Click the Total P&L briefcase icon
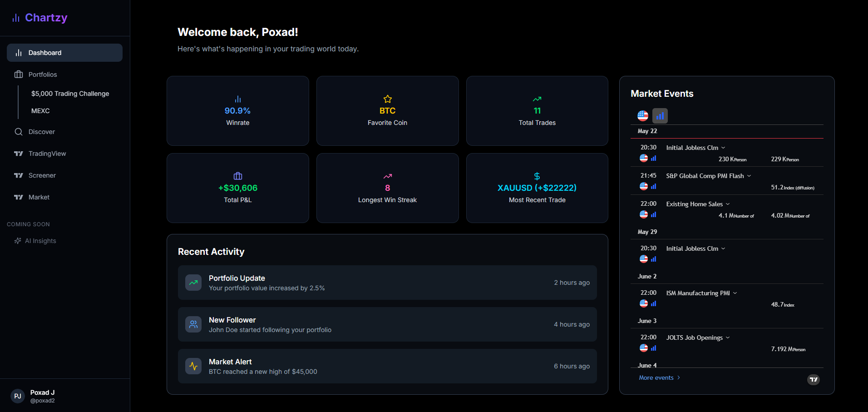 238,176
